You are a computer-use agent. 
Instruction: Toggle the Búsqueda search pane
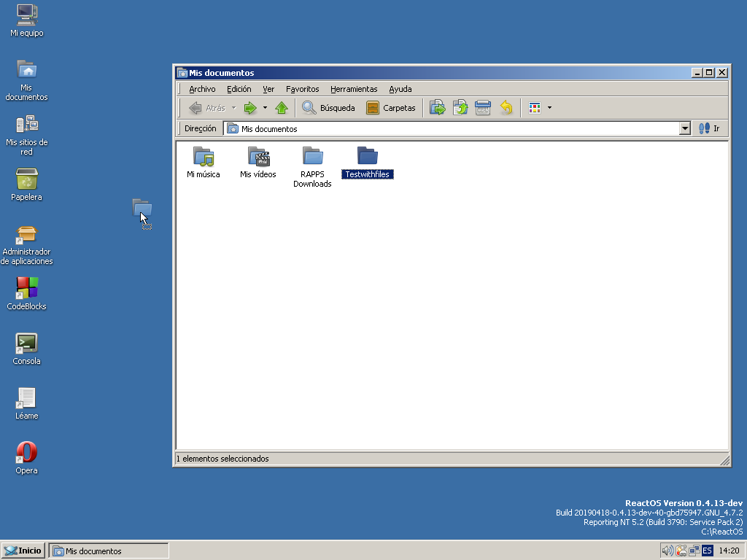click(x=329, y=108)
